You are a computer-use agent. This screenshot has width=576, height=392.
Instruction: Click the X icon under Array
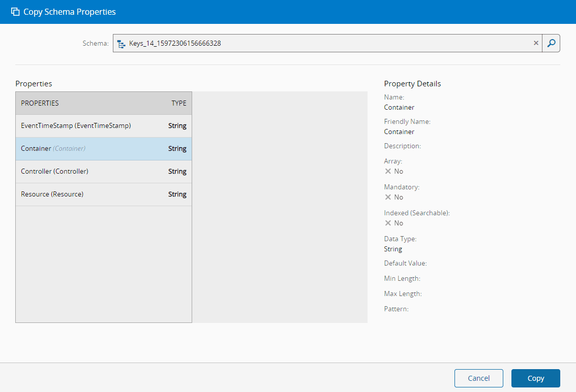(388, 171)
